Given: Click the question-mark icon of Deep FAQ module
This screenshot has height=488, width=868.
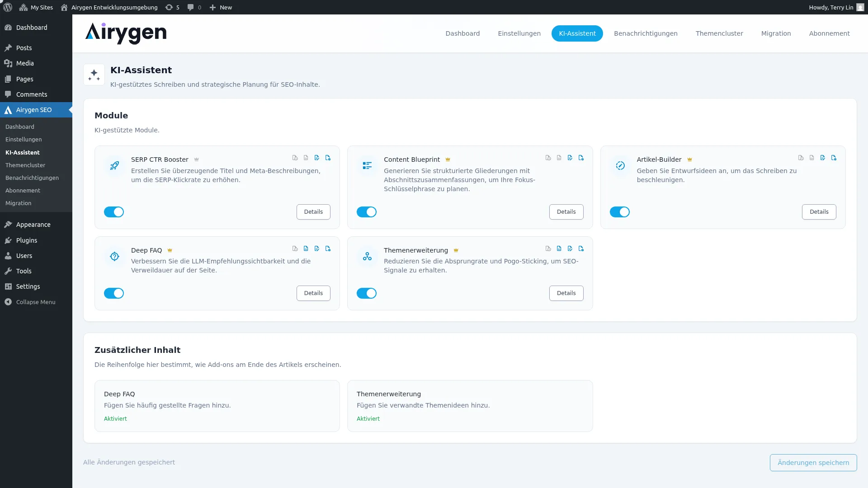Looking at the screenshot, I should coord(114,257).
